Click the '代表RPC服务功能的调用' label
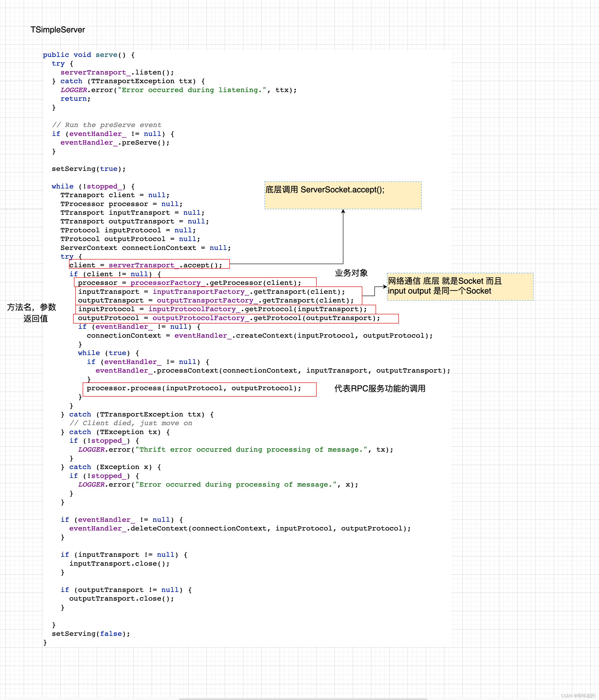This screenshot has height=700, width=599. tap(380, 389)
